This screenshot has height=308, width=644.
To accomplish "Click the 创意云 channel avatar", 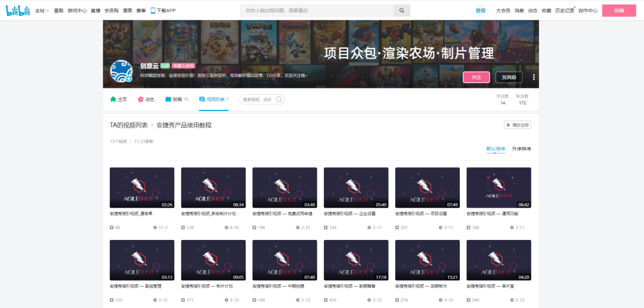I will tap(121, 72).
